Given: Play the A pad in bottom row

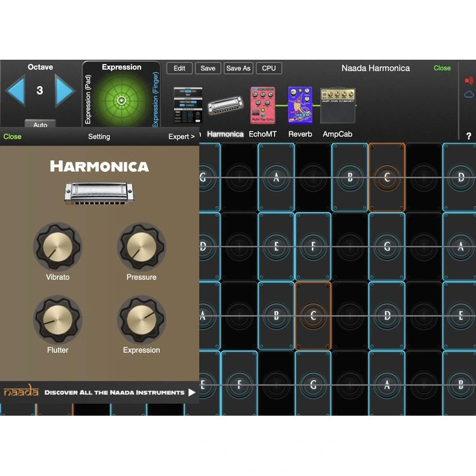Looking at the screenshot, I should 387,384.
